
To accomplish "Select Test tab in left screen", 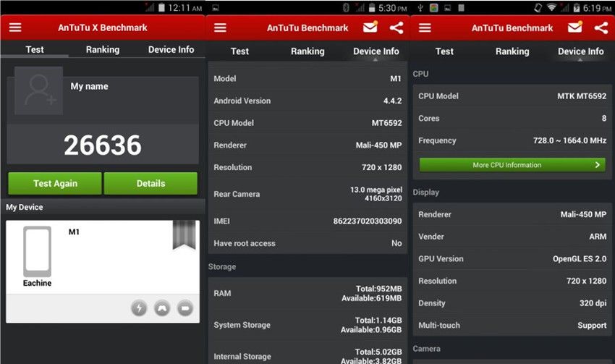I will click(x=35, y=49).
